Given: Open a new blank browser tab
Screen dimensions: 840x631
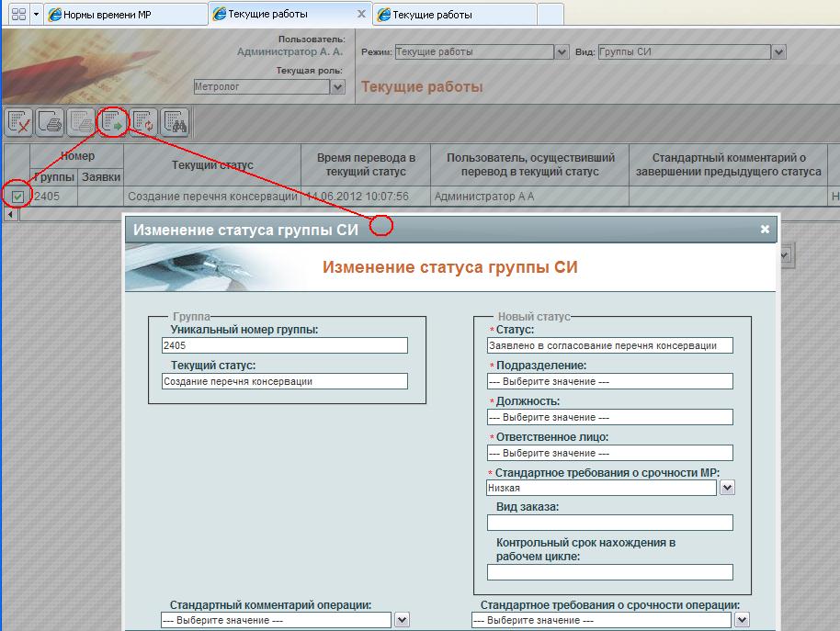Looking at the screenshot, I should (550, 15).
